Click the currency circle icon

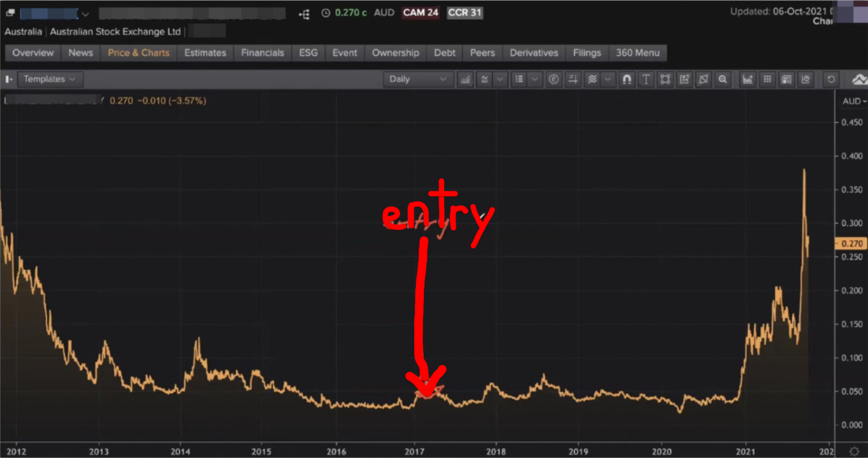coord(554,79)
